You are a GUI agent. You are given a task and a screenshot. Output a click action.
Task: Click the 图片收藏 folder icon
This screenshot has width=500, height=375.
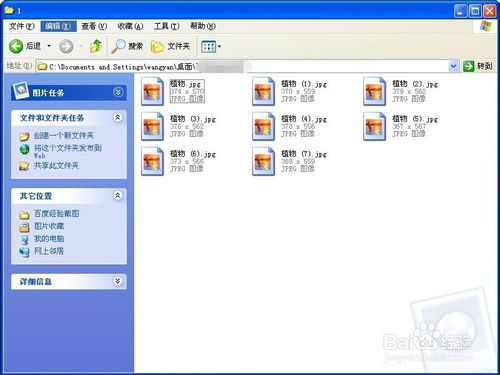click(24, 227)
